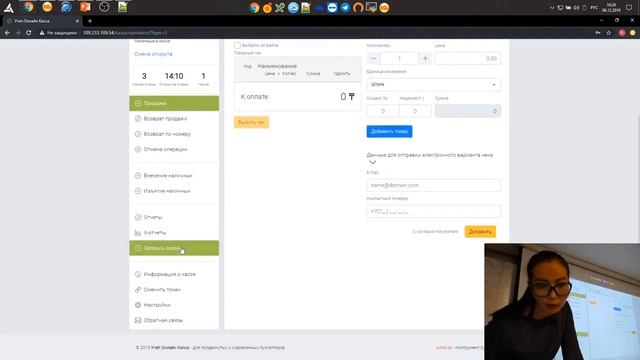Click the 14:10 shift opening time
This screenshot has height=360, width=640.
coord(174,76)
